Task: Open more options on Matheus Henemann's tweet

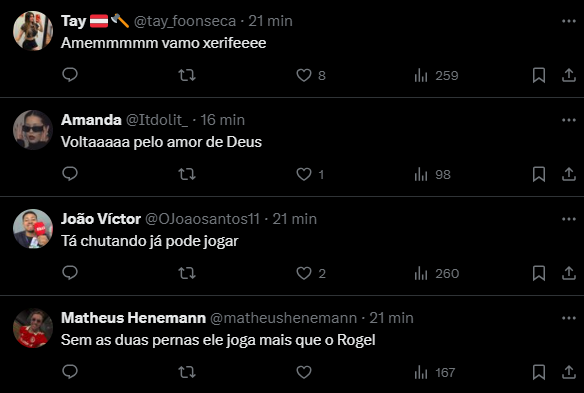Action: pyautogui.click(x=569, y=318)
